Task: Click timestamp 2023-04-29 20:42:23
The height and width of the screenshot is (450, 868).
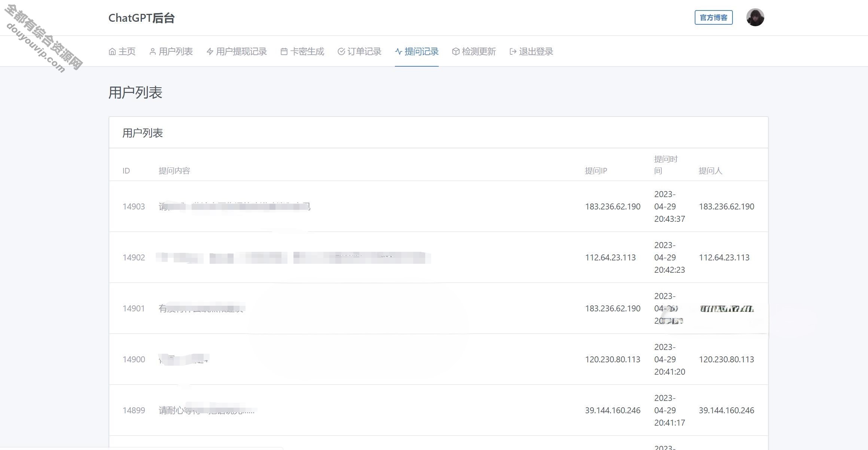Action: click(670, 257)
